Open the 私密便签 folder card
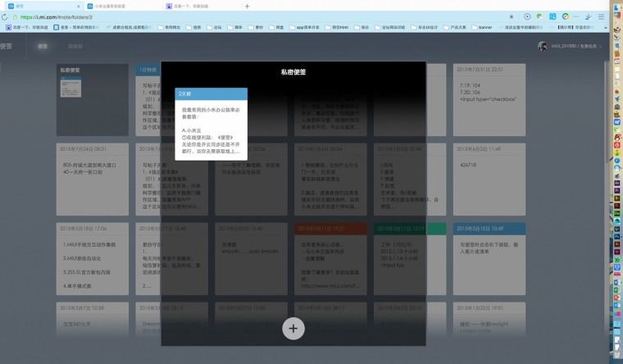The width and height of the screenshot is (623, 364). tap(92, 100)
